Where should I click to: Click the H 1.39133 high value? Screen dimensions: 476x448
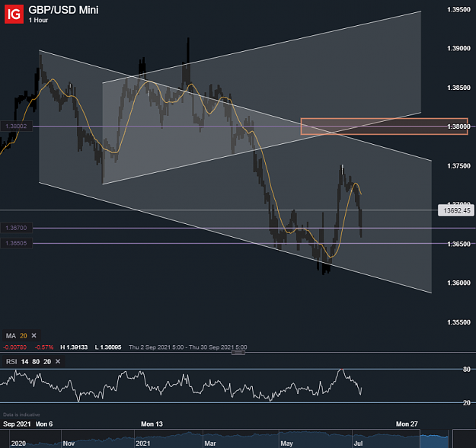[74, 347]
